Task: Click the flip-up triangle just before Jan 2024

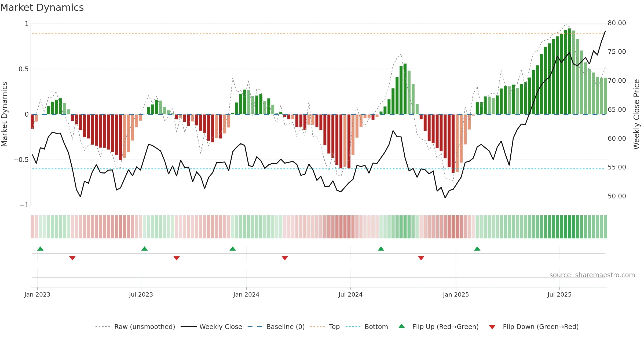Action: click(x=233, y=249)
